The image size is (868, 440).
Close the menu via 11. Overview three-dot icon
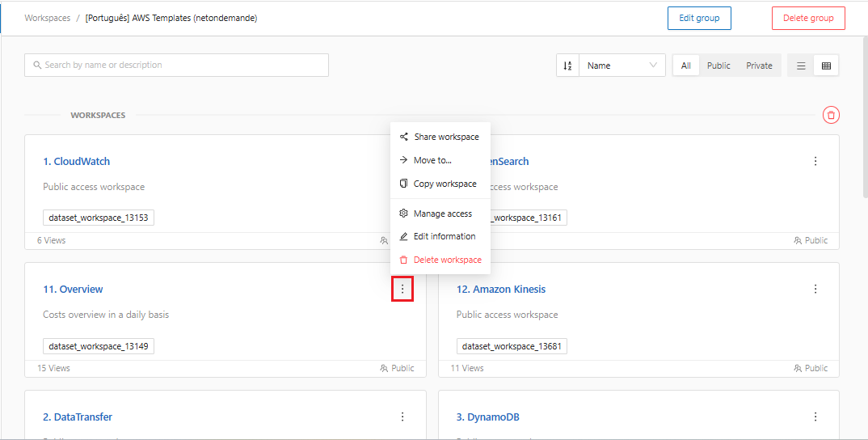tap(402, 290)
